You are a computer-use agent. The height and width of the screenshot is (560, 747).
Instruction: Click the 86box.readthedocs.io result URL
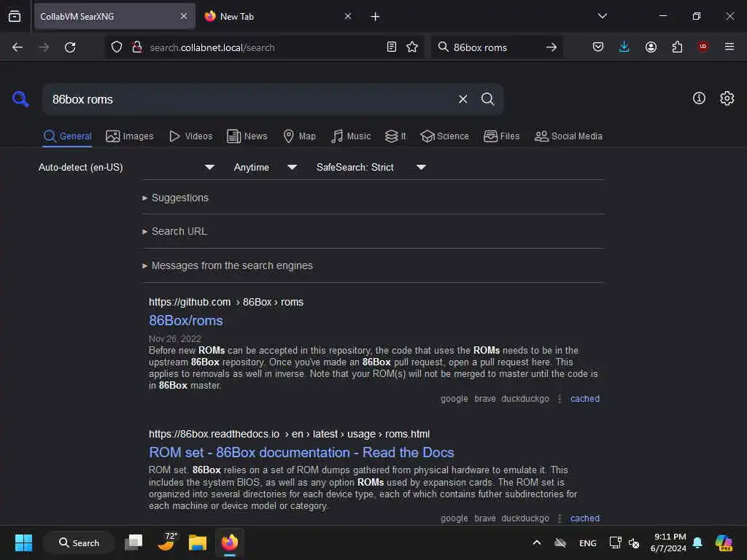(289, 434)
